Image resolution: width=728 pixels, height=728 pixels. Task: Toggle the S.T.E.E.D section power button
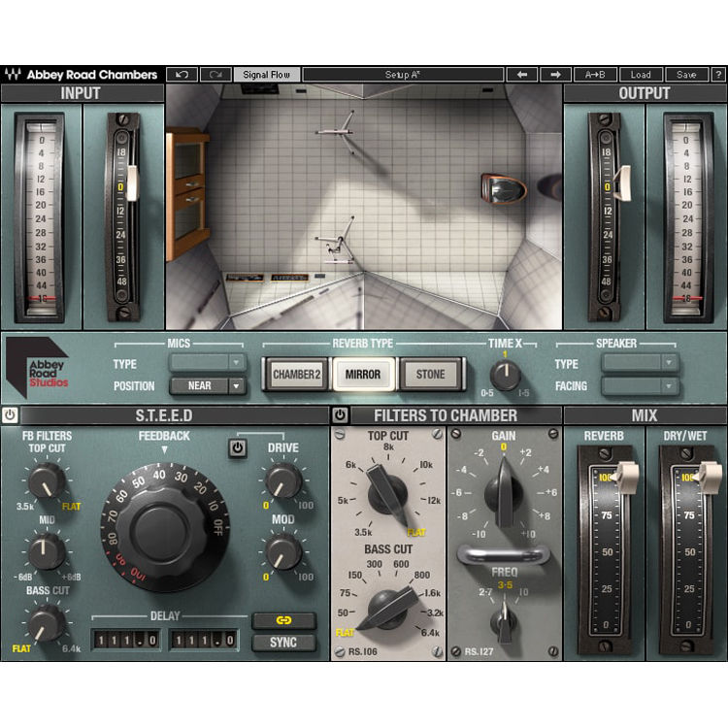tap(10, 414)
